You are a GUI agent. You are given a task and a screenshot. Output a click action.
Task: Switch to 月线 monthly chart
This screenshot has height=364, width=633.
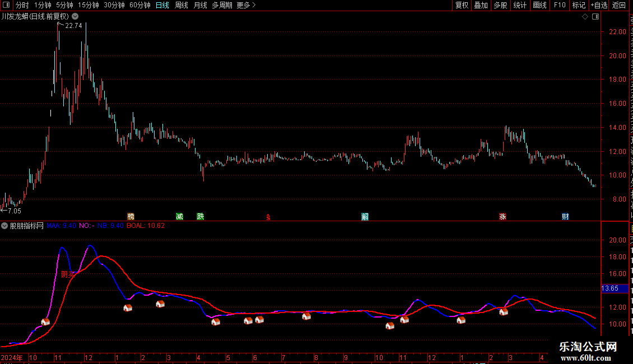point(200,5)
